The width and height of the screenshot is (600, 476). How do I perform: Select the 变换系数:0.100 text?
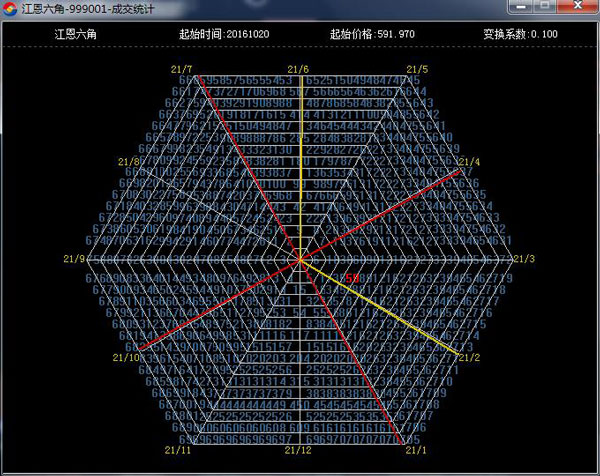(x=520, y=34)
